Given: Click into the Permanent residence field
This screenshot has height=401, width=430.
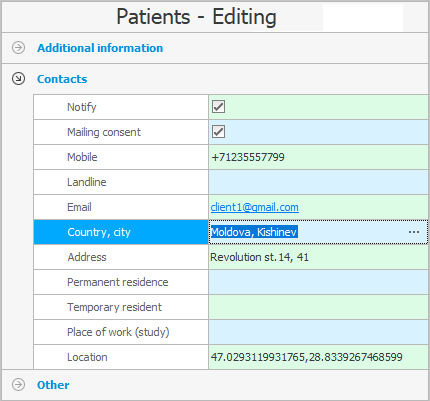Looking at the screenshot, I should [x=318, y=282].
